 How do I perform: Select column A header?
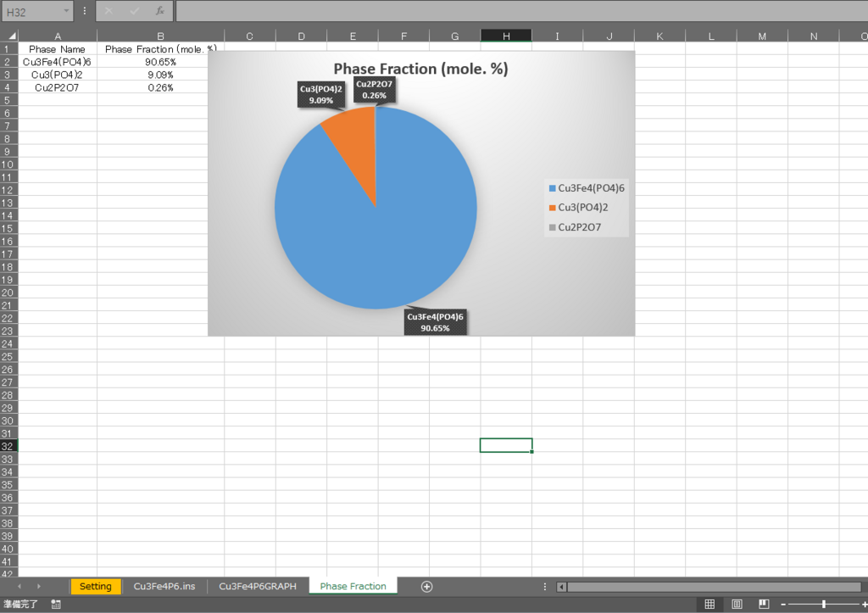click(x=58, y=36)
